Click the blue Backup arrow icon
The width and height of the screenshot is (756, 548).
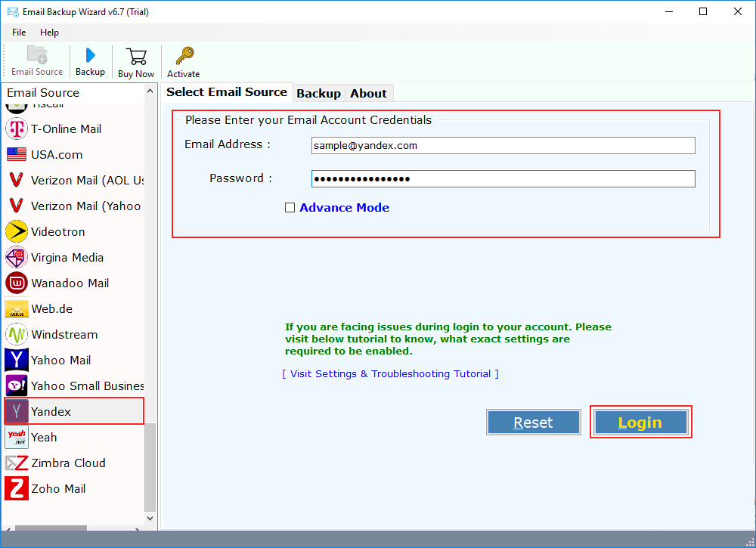coord(90,55)
